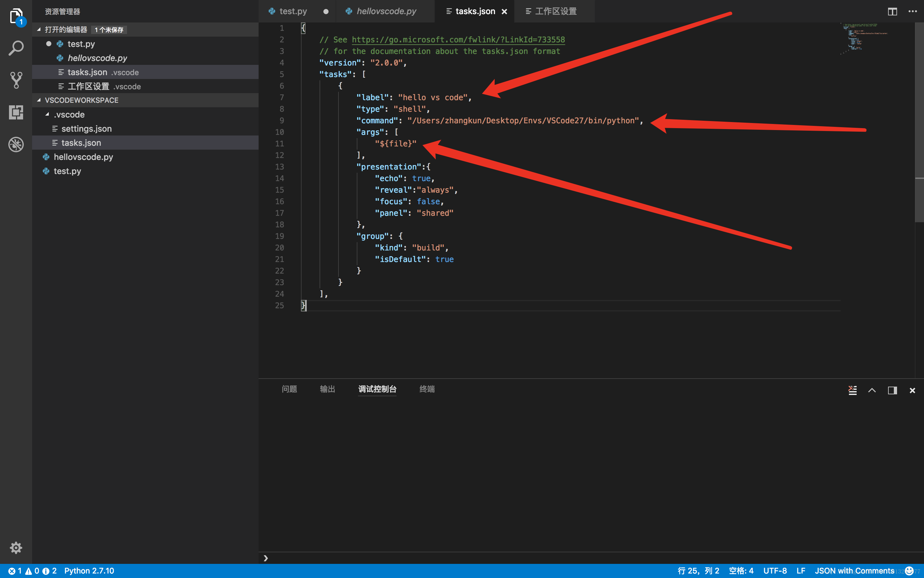
Task: Click the LF line ending selector
Action: point(801,571)
